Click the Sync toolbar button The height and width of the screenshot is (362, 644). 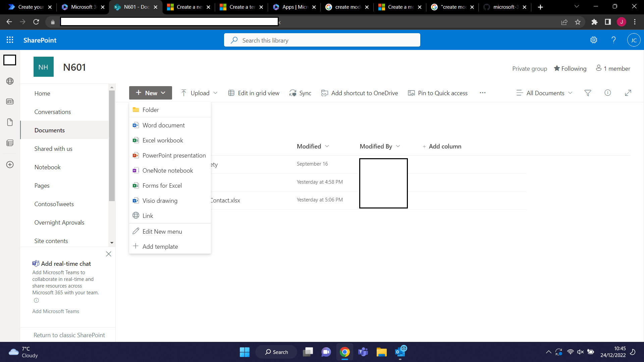[x=301, y=93]
